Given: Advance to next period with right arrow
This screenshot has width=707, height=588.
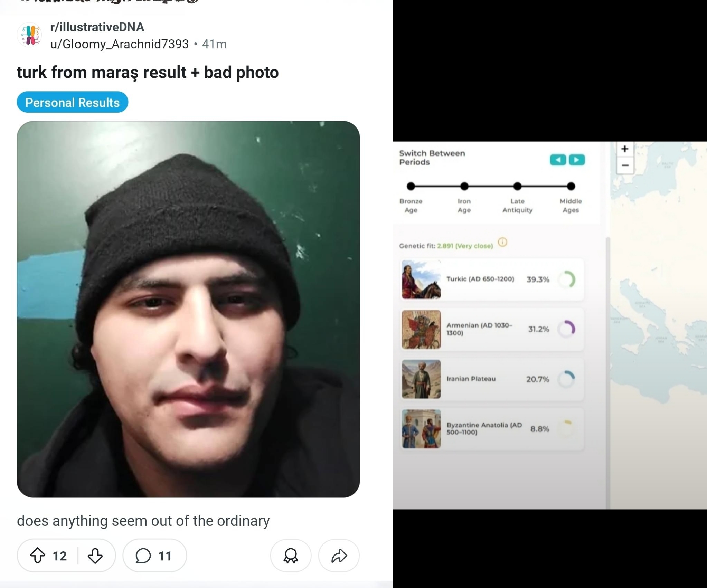Looking at the screenshot, I should pyautogui.click(x=576, y=160).
